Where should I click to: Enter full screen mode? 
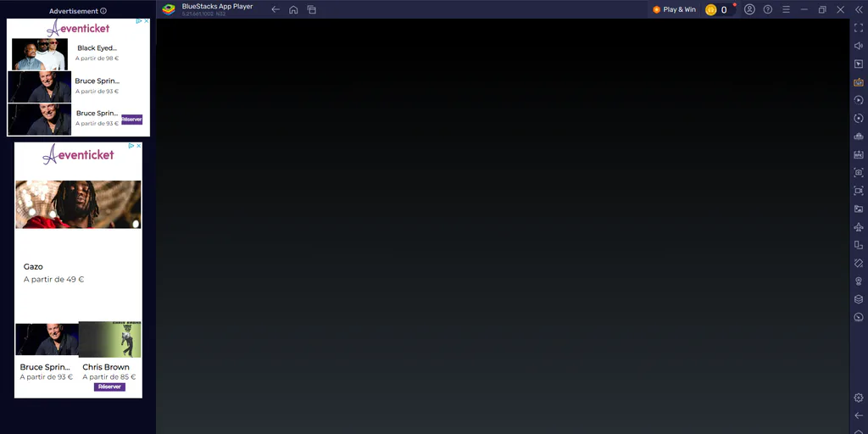tap(859, 28)
